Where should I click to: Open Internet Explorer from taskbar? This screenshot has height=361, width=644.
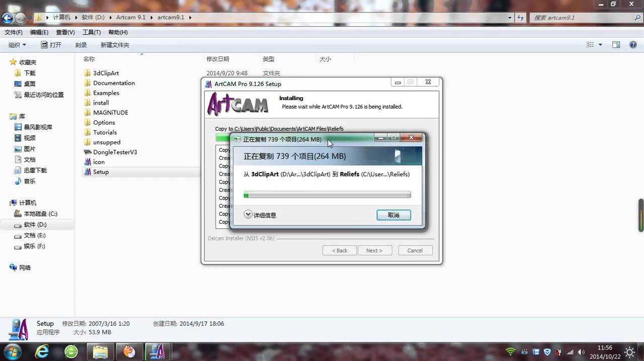tap(42, 351)
